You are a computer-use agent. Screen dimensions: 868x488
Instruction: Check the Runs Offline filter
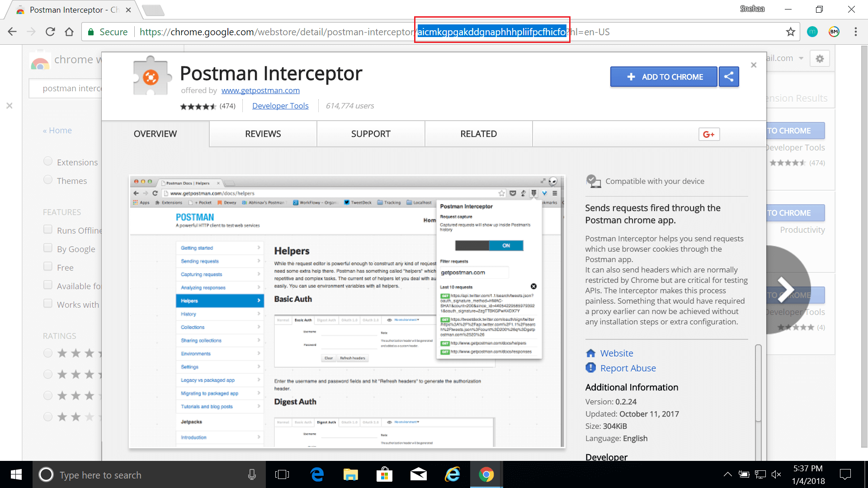click(x=48, y=229)
